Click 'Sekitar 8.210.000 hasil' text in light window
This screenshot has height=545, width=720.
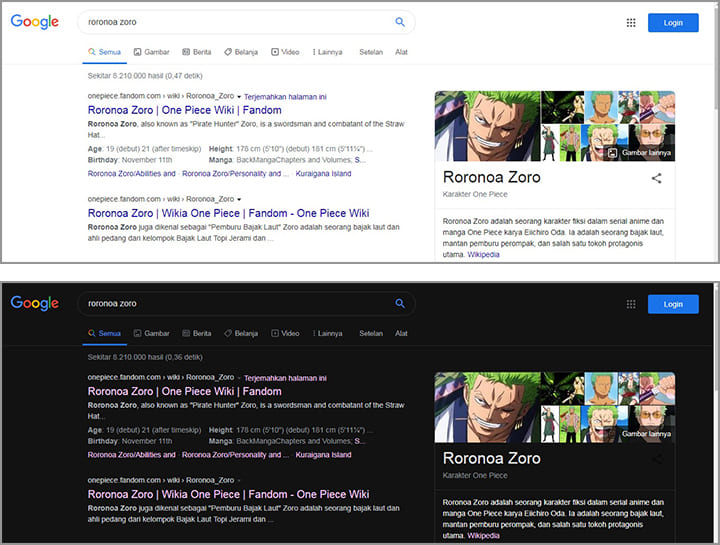[x=126, y=76]
